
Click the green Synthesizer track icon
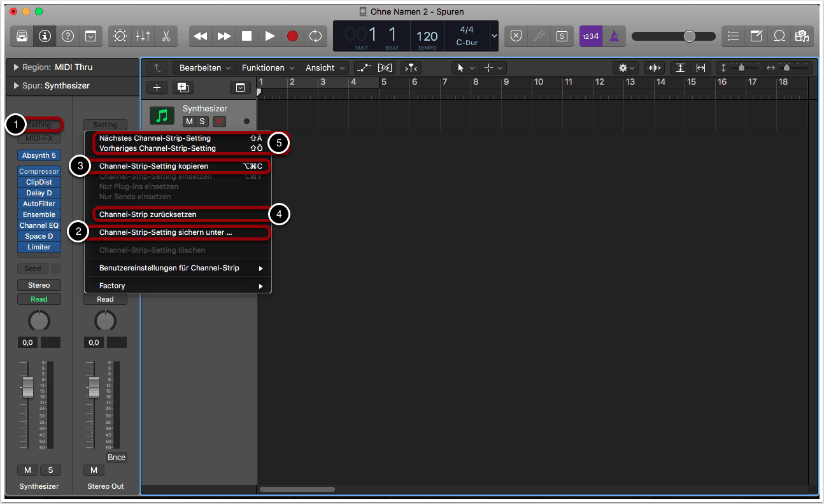coord(162,115)
